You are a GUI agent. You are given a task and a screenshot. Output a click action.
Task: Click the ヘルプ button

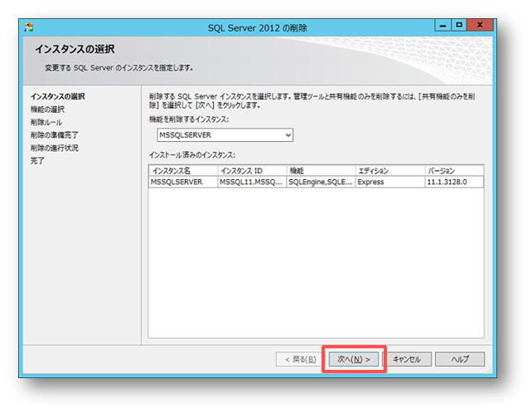coord(460,359)
